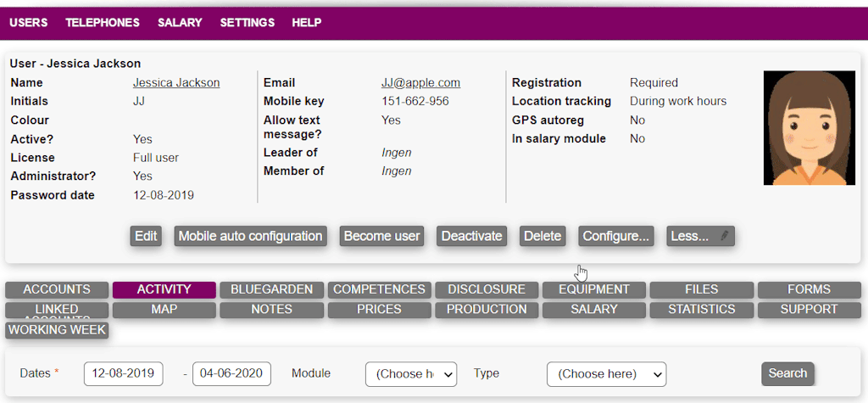Open the Configure... options
This screenshot has width=868, height=403.
coord(616,236)
